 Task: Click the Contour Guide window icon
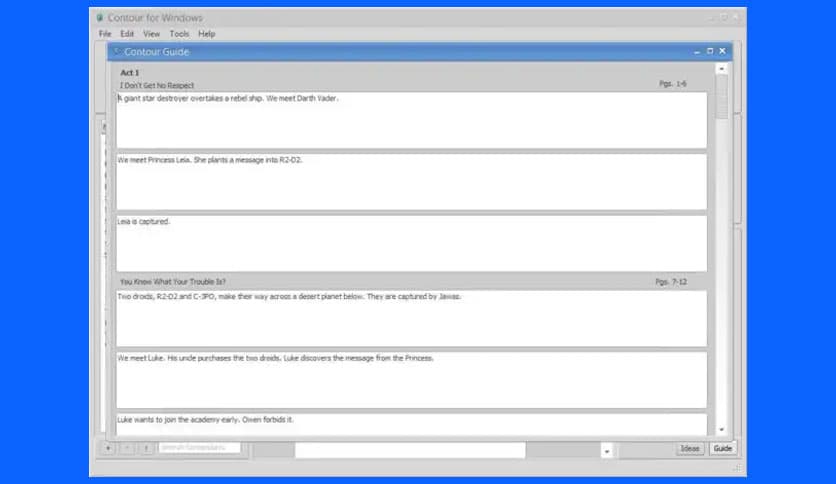click(117, 52)
